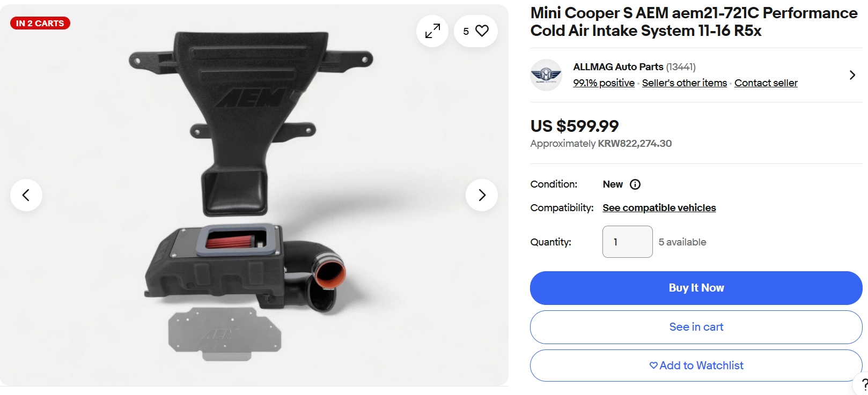868x395 pixels.
Task: Click the ALLMAG Auto Parts seller logo
Action: pos(546,75)
